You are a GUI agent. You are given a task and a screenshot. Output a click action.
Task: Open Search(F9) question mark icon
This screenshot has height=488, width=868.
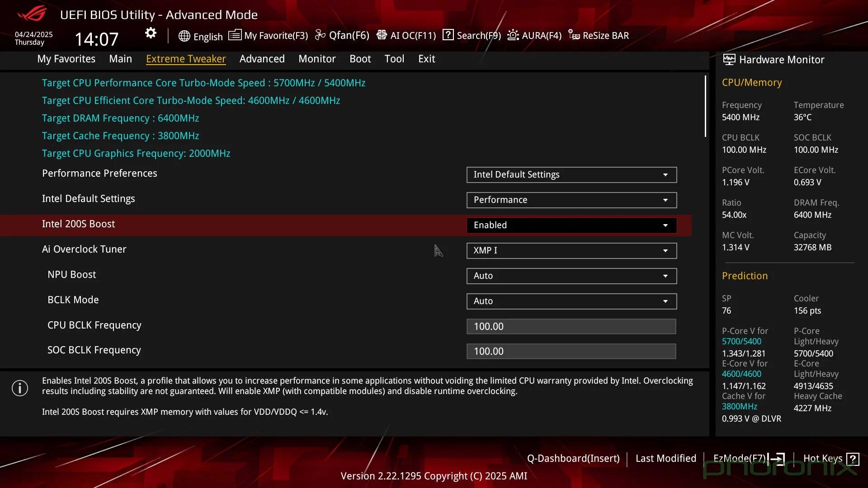click(x=448, y=35)
